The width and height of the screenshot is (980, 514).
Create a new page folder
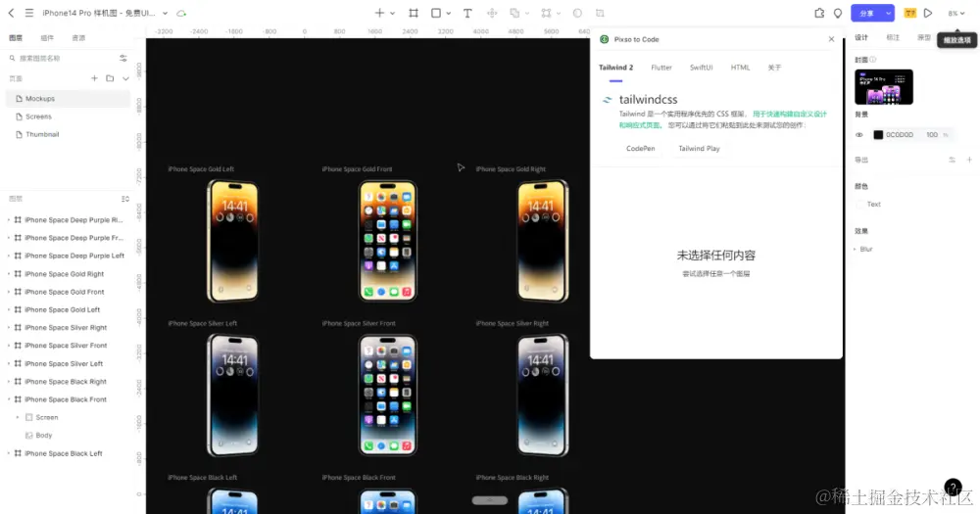click(110, 78)
